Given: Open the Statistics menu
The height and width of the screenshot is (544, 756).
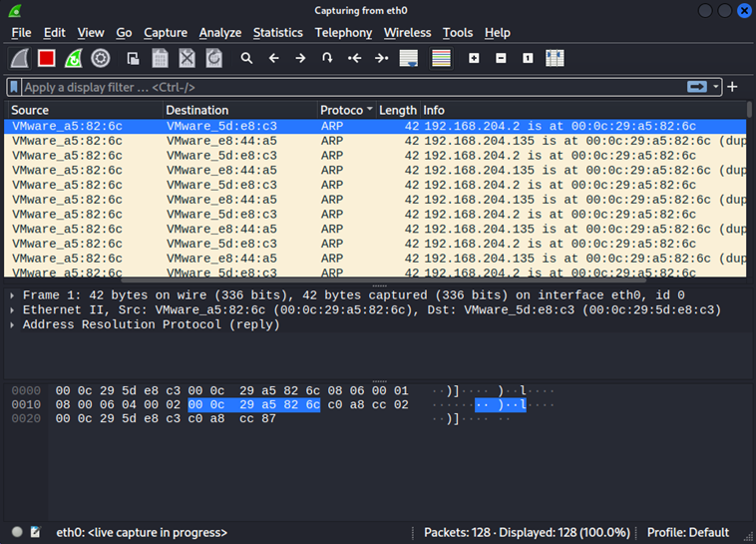Looking at the screenshot, I should click(277, 33).
